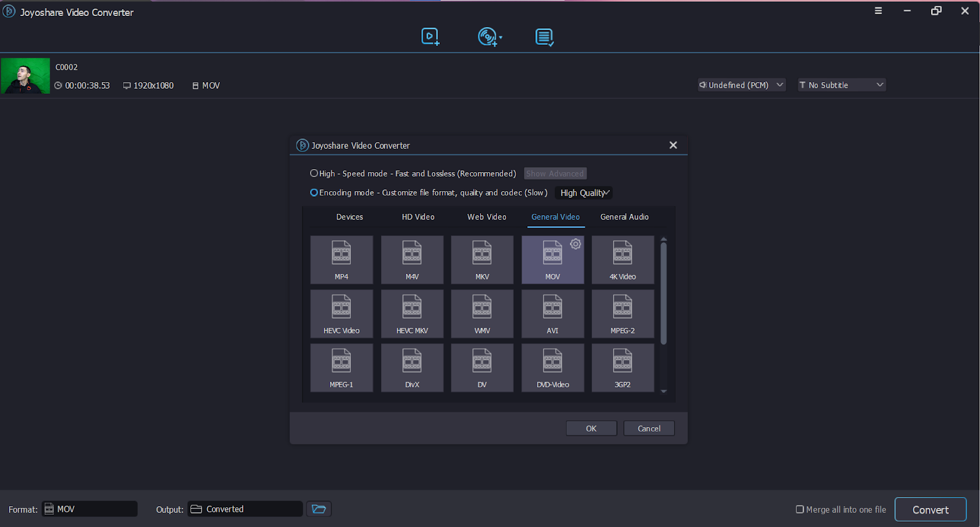The height and width of the screenshot is (527, 980).
Task: Select the HEVC MKV format tile
Action: click(x=412, y=314)
